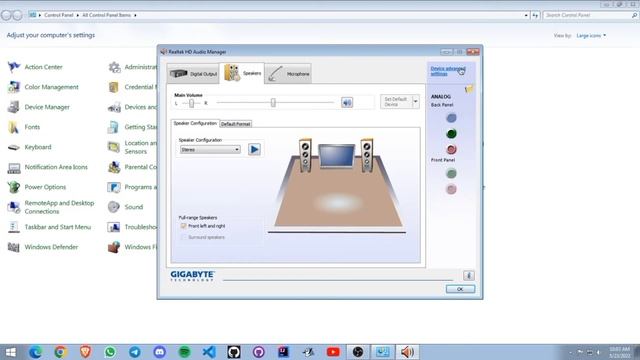
Task: Click the Search Control Panel field
Action: click(x=590, y=15)
